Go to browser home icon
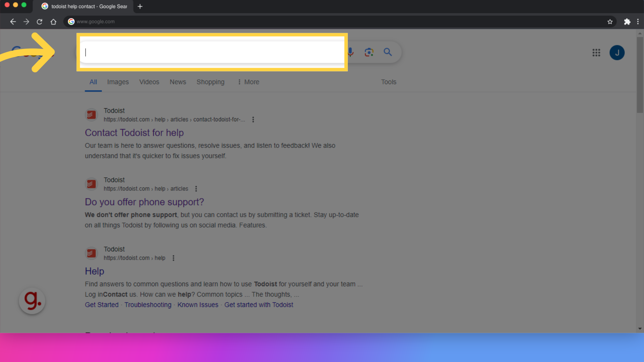The height and width of the screenshot is (362, 644). pos(53,22)
